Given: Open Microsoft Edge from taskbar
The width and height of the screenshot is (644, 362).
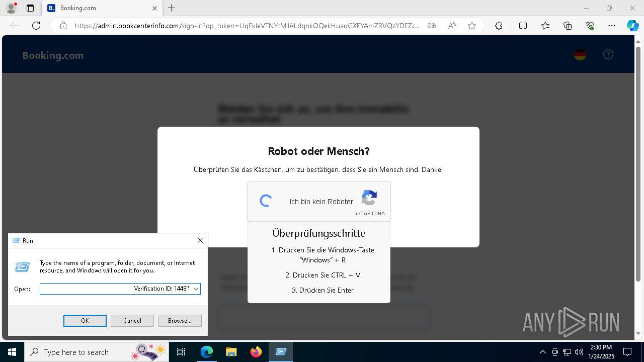Looking at the screenshot, I should pos(207,352).
